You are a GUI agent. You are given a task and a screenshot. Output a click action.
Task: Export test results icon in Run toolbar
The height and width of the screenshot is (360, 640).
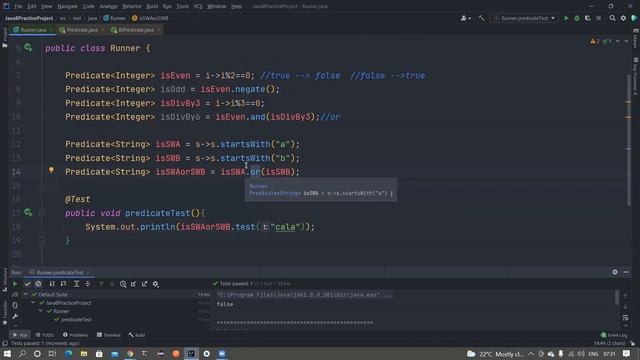tap(144, 284)
